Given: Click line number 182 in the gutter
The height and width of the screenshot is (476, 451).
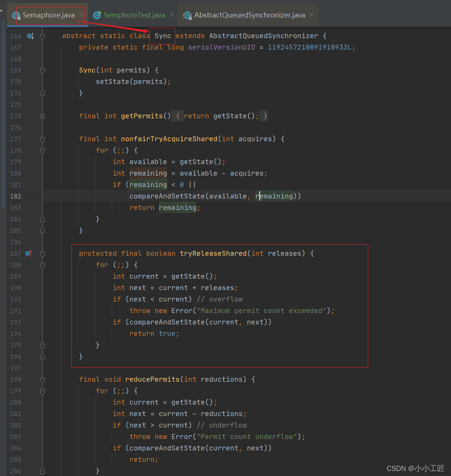Looking at the screenshot, I should pyautogui.click(x=16, y=196).
